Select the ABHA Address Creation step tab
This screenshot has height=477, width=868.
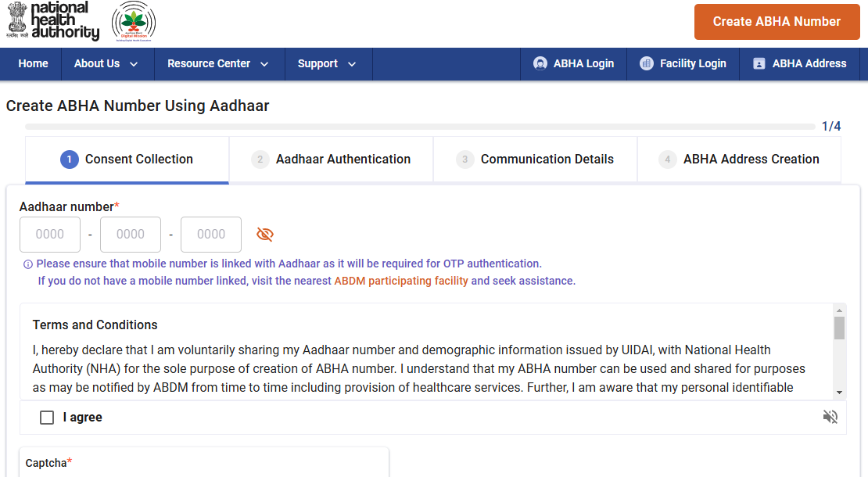(x=739, y=160)
